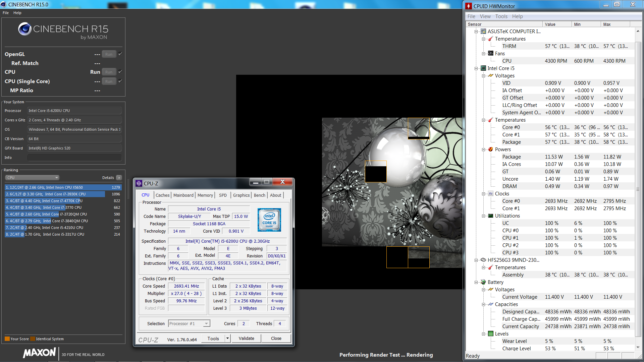Switch to the Mainboard tab in CPU-Z
The height and width of the screenshot is (362, 644).
183,195
